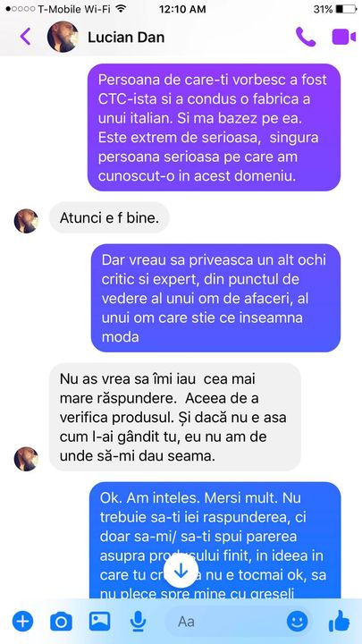Record a voice message with the microphone
Screen dimensions: 362x644
(x=139, y=622)
